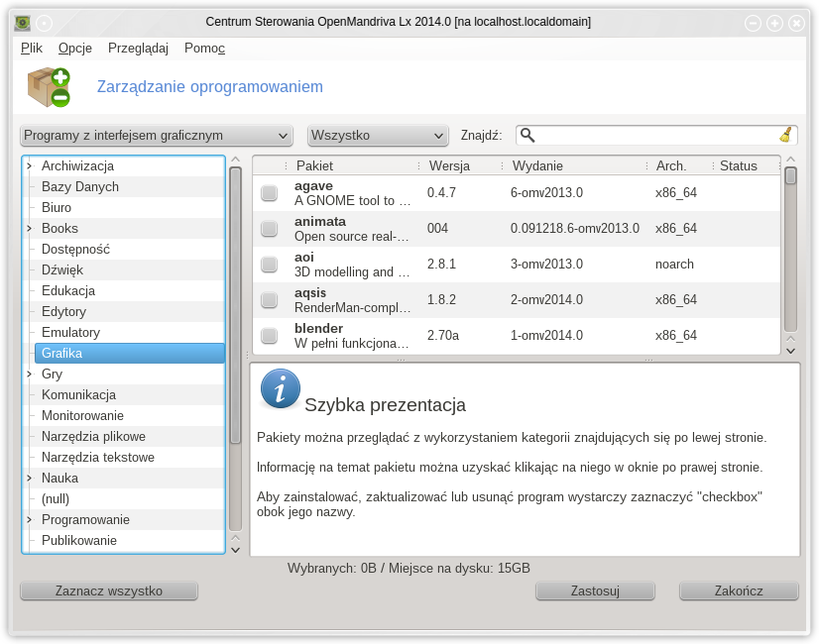Viewport: 819px width, 644px height.
Task: Click the software management package icon
Action: click(50, 87)
